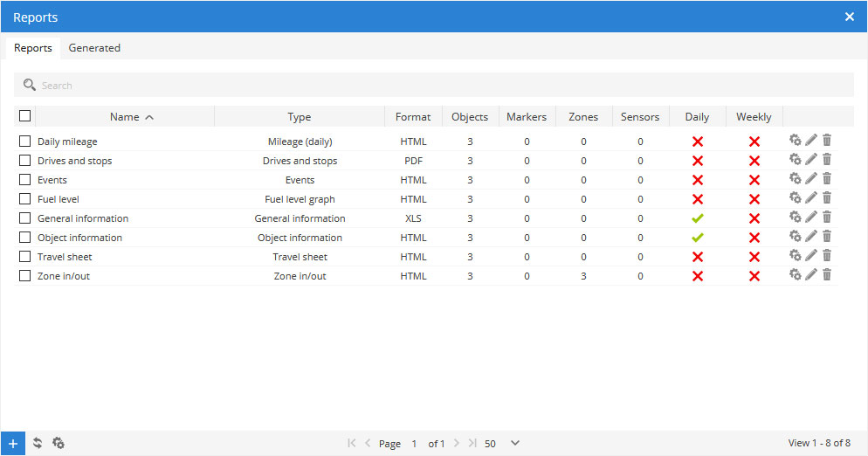
Task: Open the gear settings icon in bottom toolbar
Action: click(x=59, y=443)
